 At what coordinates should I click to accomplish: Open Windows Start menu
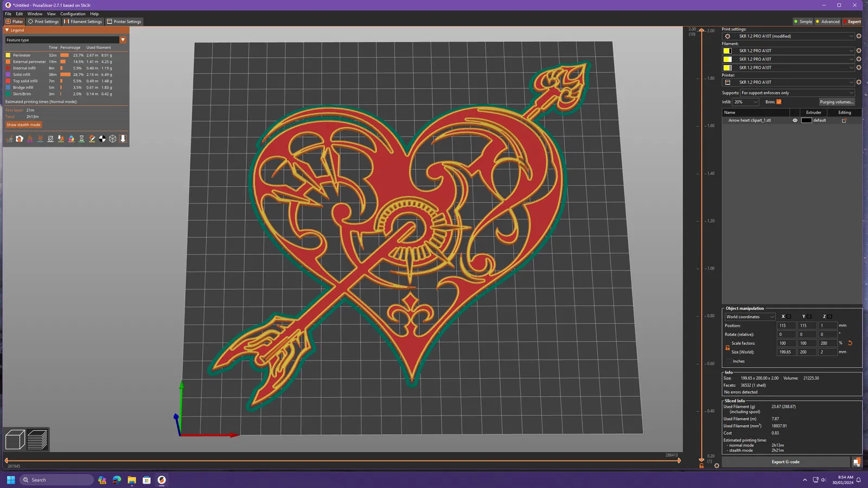pyautogui.click(x=11, y=480)
